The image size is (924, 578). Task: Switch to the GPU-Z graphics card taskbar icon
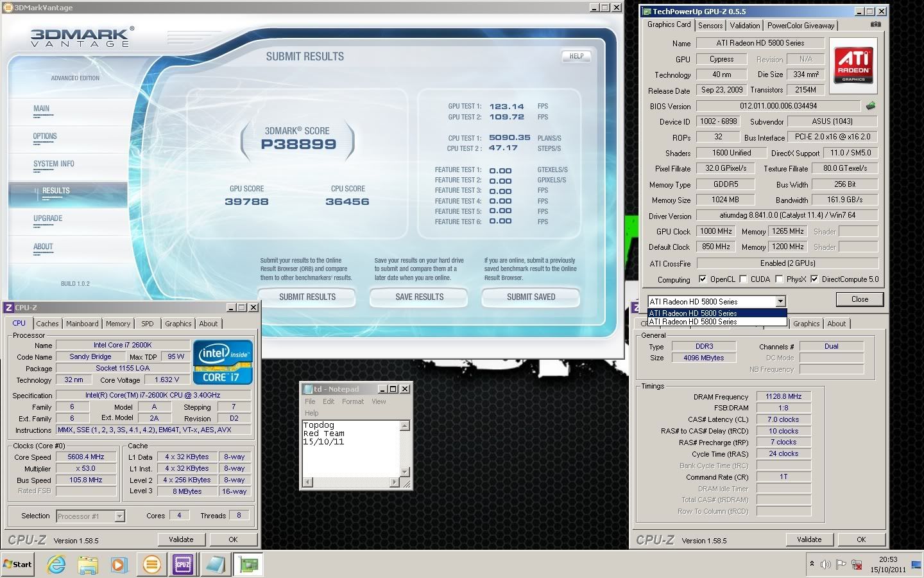[x=248, y=565]
